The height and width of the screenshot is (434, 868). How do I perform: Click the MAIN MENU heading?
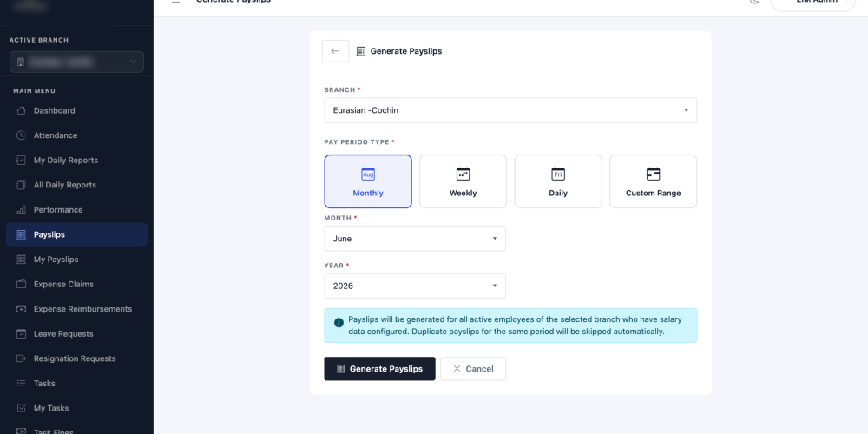[x=35, y=91]
